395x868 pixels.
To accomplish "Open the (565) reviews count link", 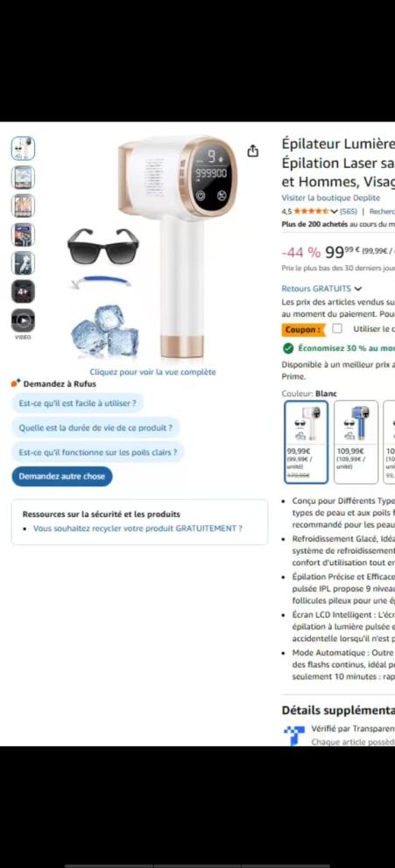I will (348, 212).
